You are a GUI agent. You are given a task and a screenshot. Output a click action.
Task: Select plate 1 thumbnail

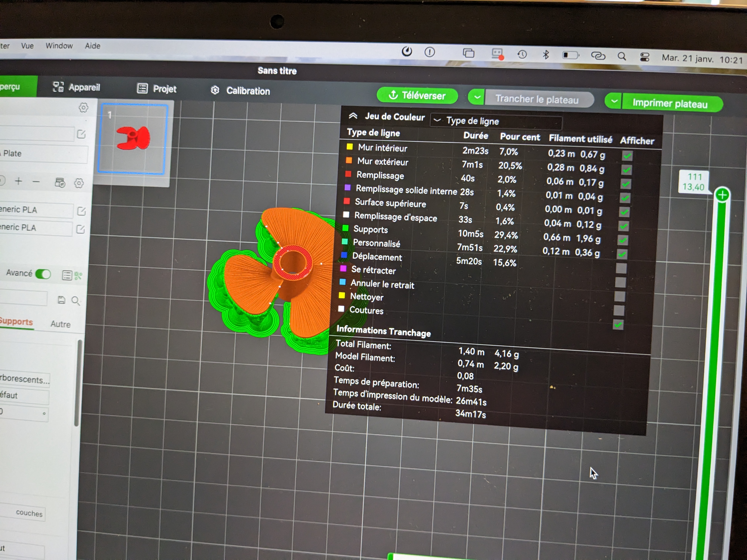133,139
